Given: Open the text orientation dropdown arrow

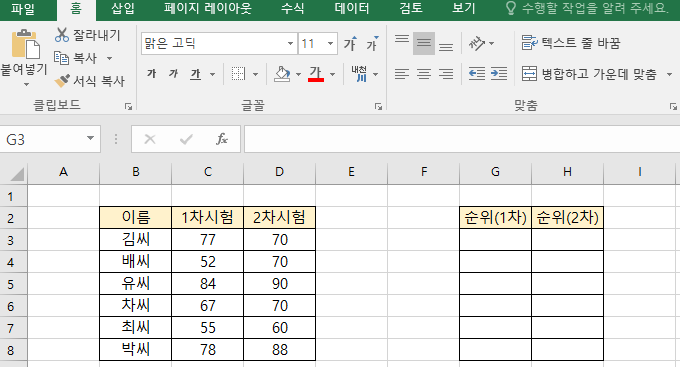Looking at the screenshot, I should point(491,43).
